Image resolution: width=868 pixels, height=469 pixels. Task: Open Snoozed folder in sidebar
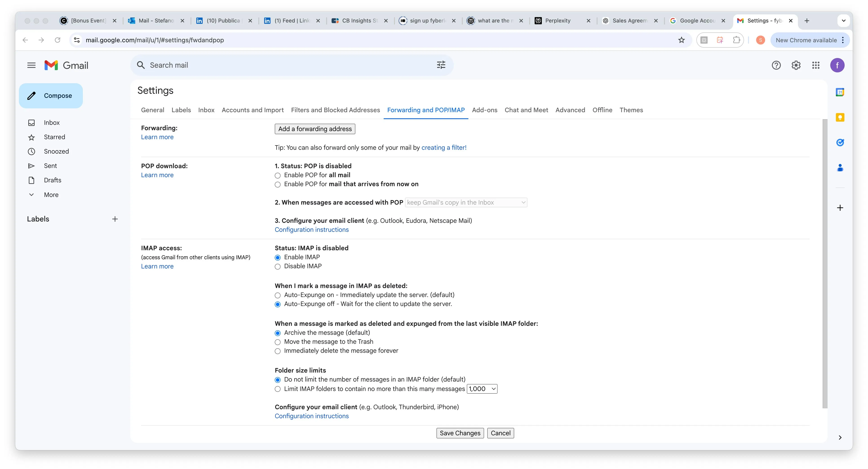[x=56, y=151]
